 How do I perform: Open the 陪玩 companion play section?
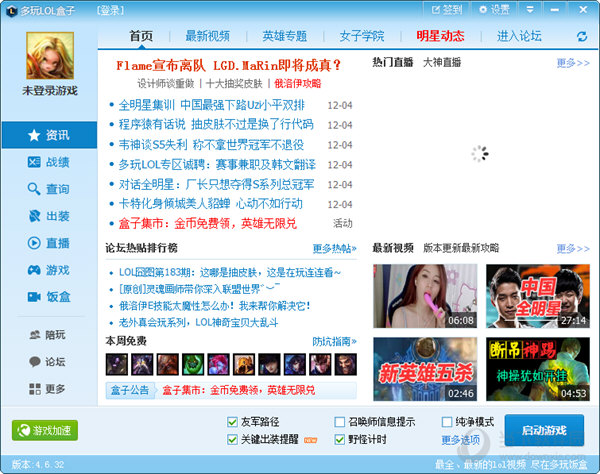[x=47, y=335]
